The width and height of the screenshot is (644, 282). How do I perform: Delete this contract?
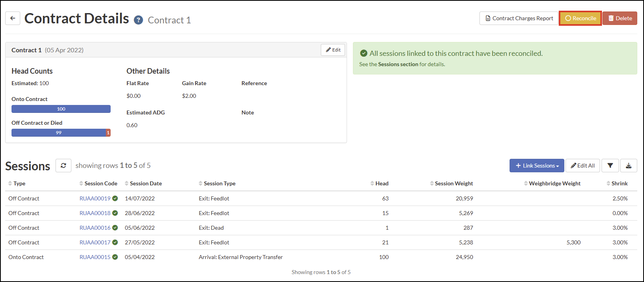[620, 18]
